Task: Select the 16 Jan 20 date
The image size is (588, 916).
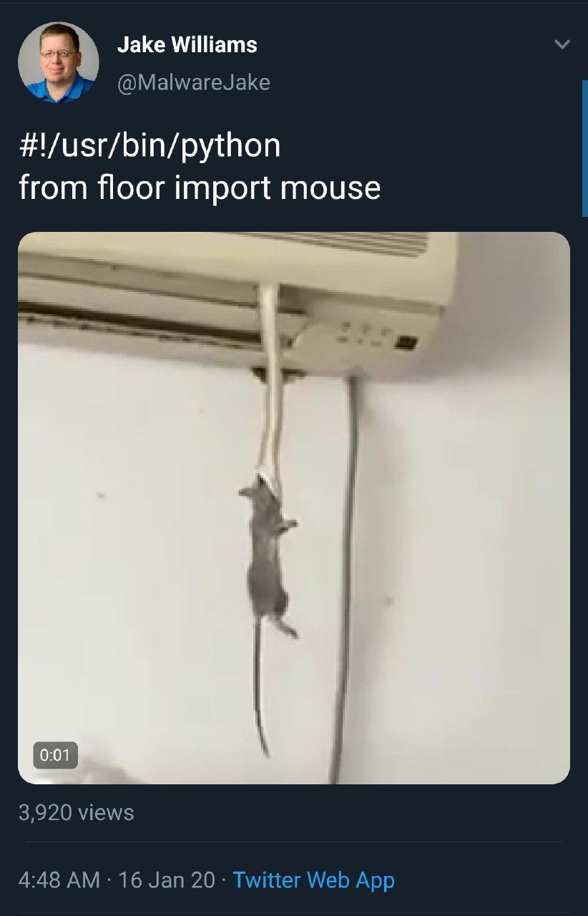Action: (167, 880)
